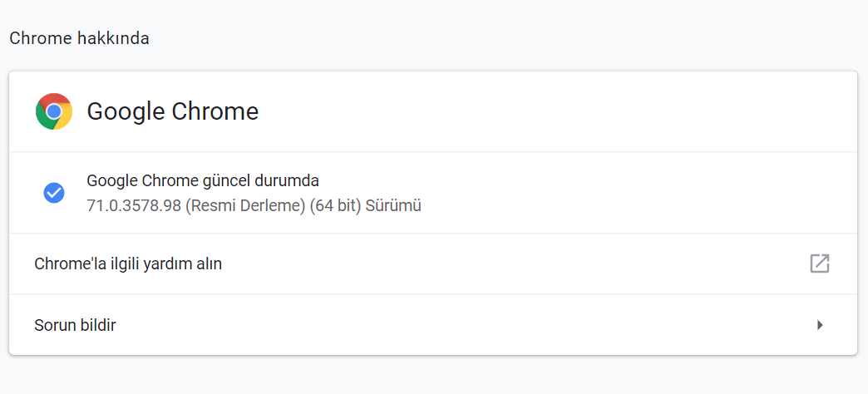Click the word "bildir" in report row
Image resolution: width=868 pixels, height=394 pixels.
click(x=97, y=325)
